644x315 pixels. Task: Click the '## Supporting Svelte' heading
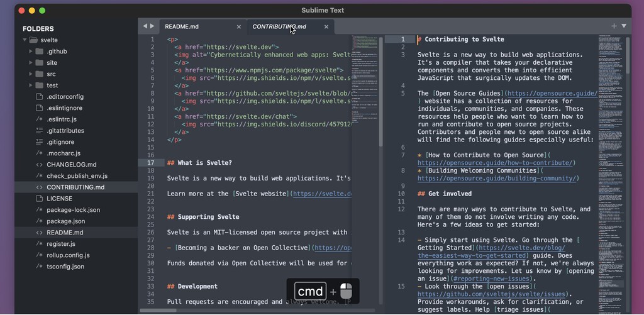203,217
